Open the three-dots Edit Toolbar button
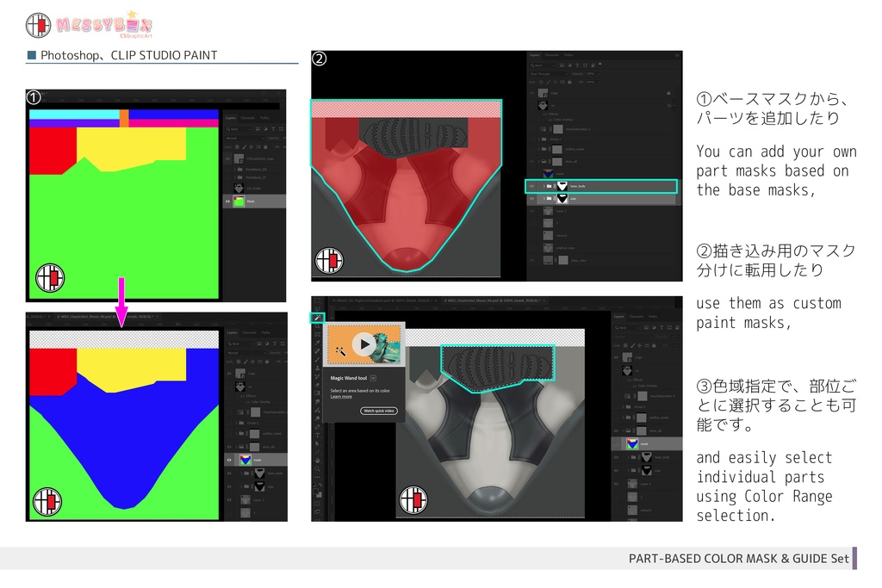Screen dimensions: 882x588 tap(317, 477)
